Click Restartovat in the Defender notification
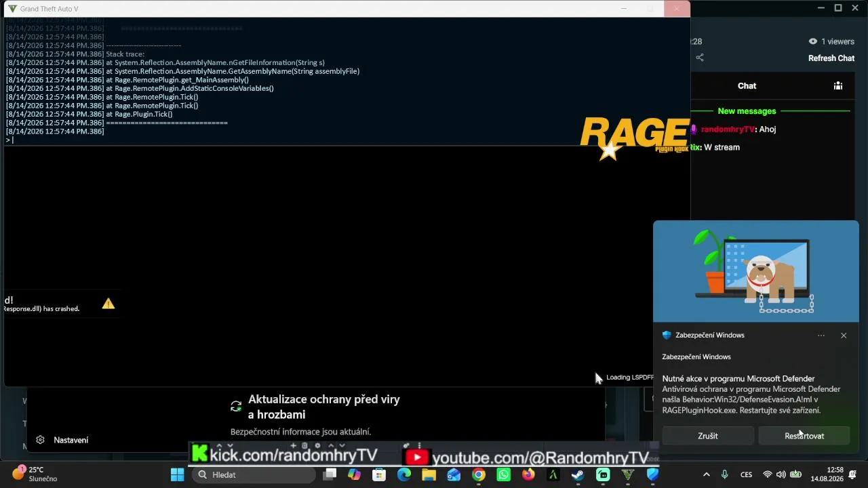The width and height of the screenshot is (868, 488). point(804,436)
